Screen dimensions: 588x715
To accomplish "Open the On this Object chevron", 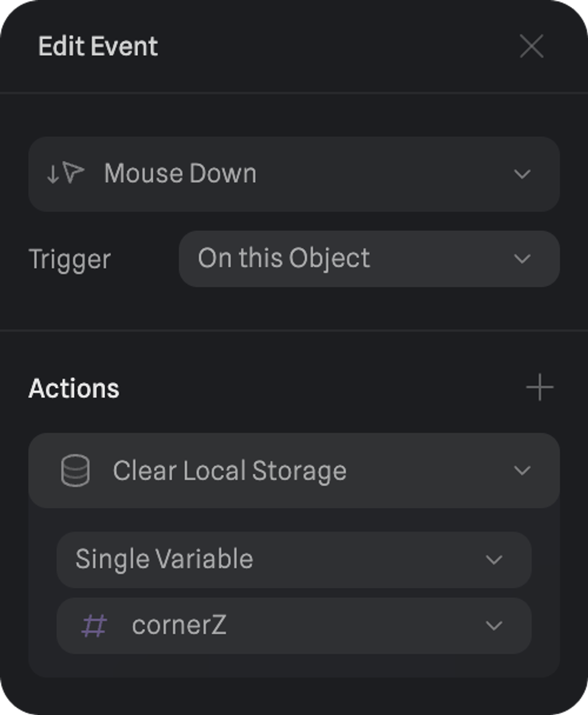I will [522, 259].
